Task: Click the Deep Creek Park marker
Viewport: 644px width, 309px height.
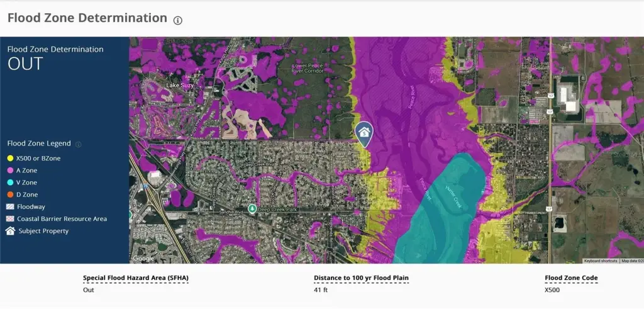Action: click(252, 208)
